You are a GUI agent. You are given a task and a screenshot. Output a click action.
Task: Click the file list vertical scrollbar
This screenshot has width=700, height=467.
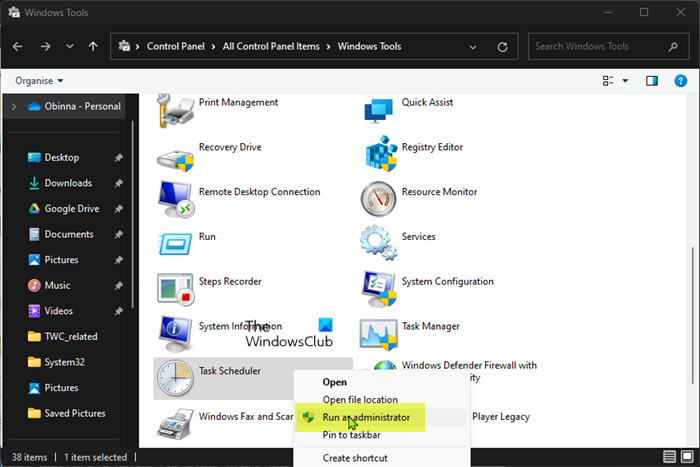tap(692, 315)
